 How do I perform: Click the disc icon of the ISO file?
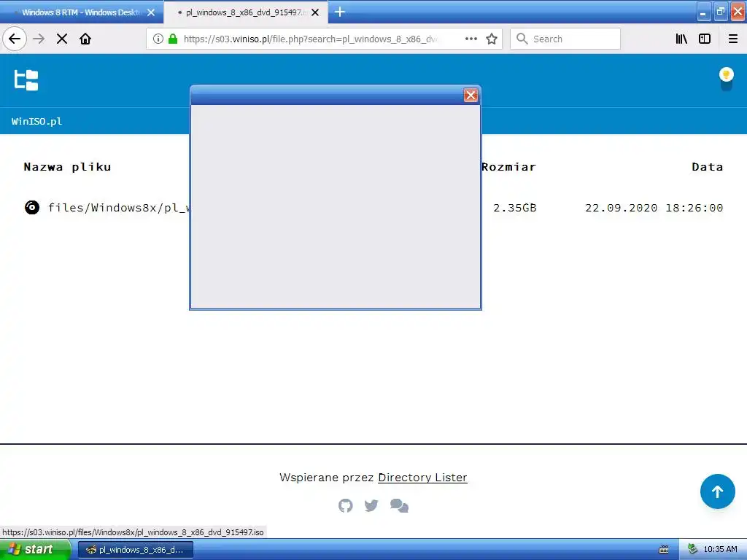(x=32, y=208)
